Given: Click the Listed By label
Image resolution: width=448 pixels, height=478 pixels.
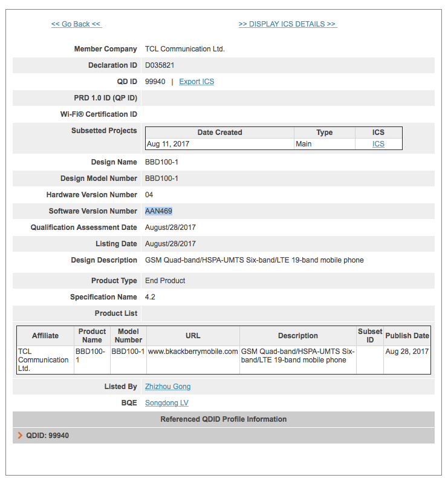Looking at the screenshot, I should click(x=120, y=387).
